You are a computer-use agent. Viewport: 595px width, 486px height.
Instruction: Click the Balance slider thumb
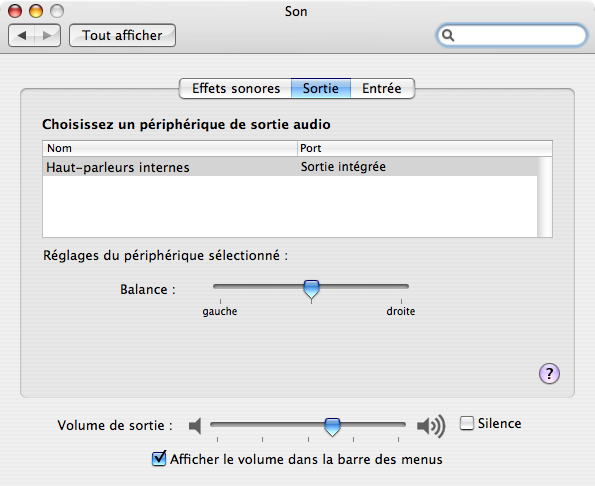pos(312,289)
